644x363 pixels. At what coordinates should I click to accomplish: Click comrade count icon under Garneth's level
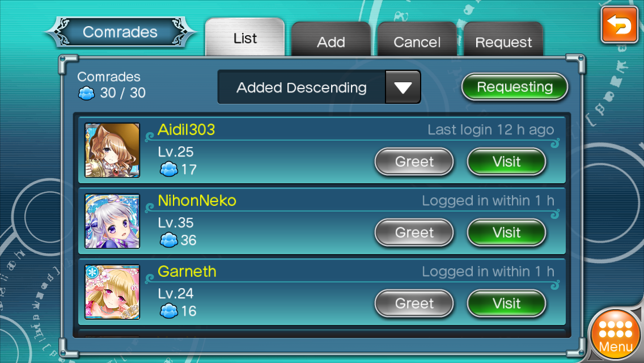(169, 311)
